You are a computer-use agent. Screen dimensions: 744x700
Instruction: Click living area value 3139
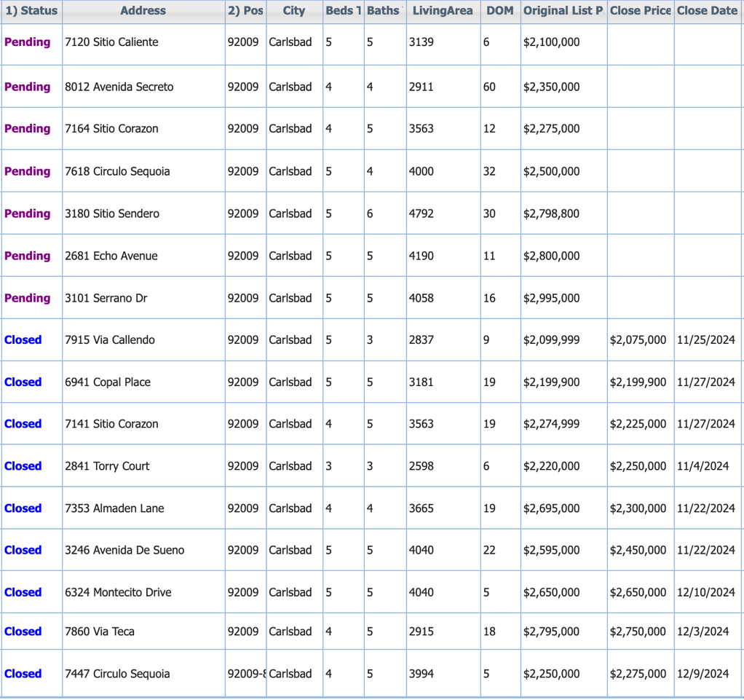click(422, 42)
